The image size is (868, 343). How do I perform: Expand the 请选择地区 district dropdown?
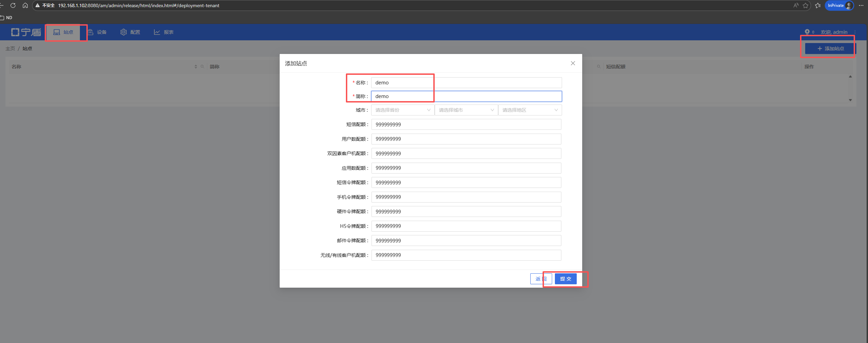tap(529, 110)
